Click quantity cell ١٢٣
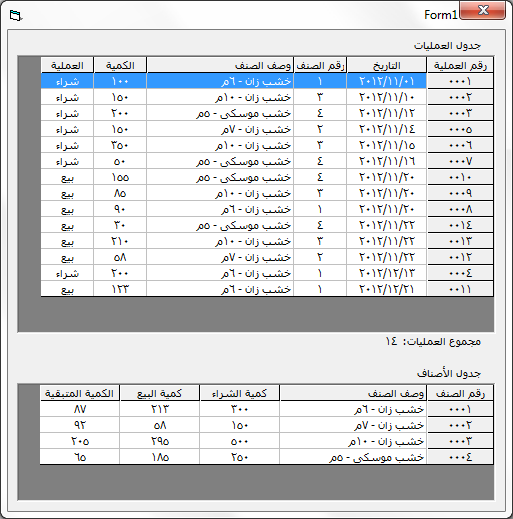 point(120,289)
